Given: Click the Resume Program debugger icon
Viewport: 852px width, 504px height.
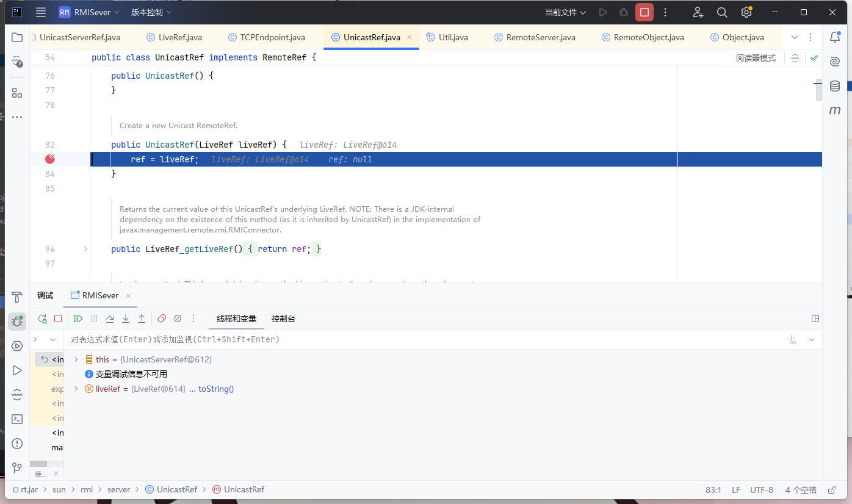Looking at the screenshot, I should pyautogui.click(x=78, y=319).
